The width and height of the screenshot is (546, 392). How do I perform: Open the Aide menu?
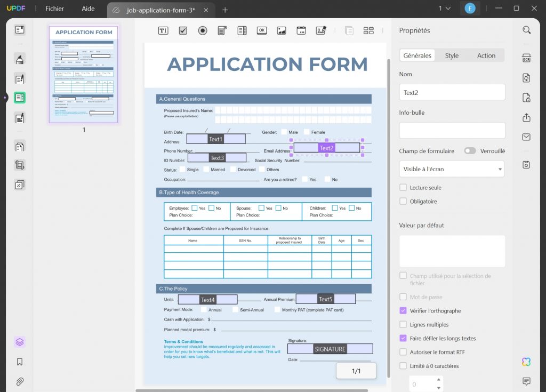tap(88, 9)
